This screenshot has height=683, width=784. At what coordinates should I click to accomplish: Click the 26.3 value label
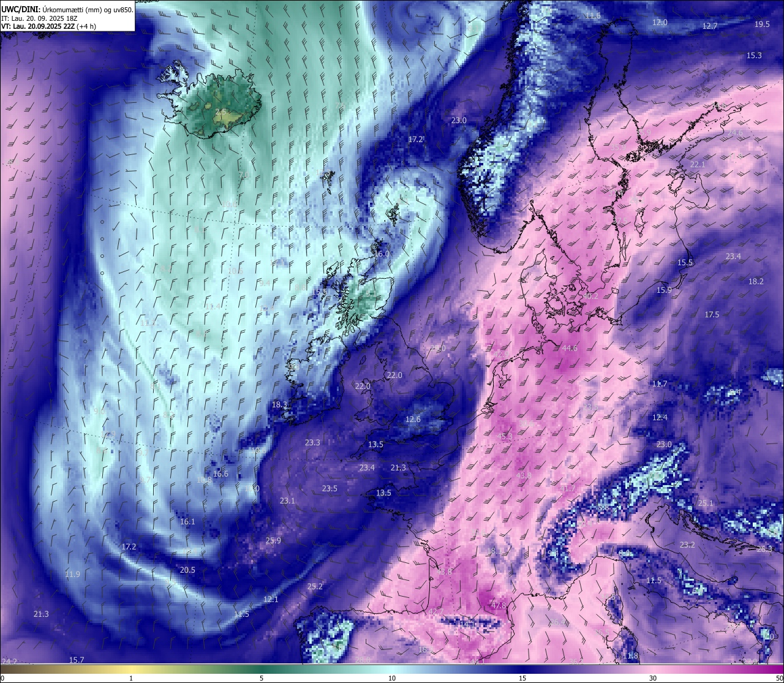764,549
